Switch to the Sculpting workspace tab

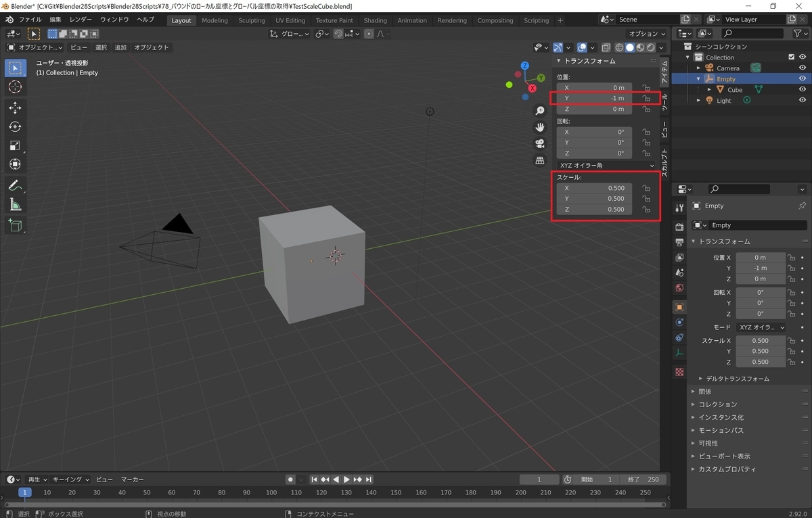[252, 20]
